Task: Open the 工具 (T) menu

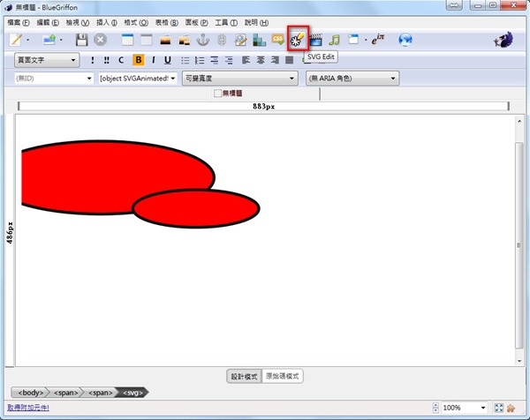Action: [226, 23]
